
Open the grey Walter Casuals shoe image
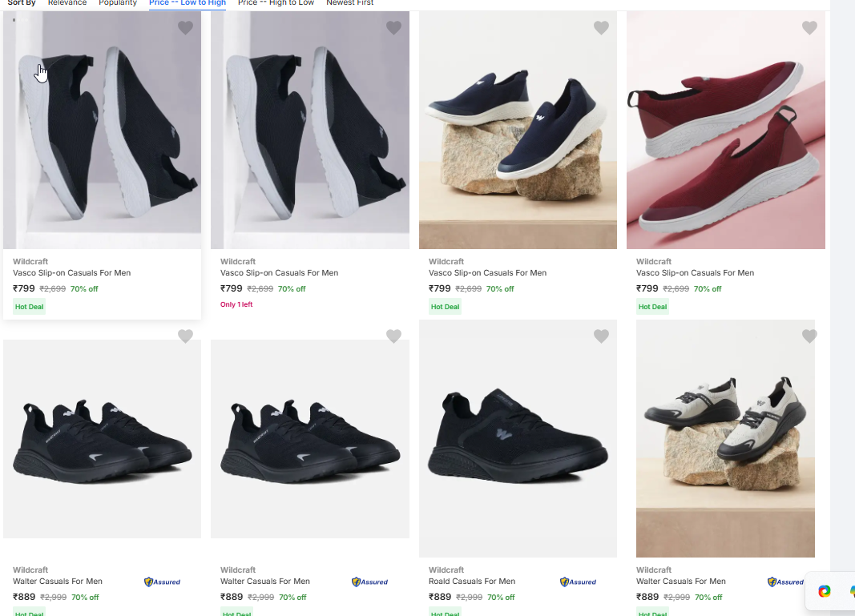[x=725, y=438]
